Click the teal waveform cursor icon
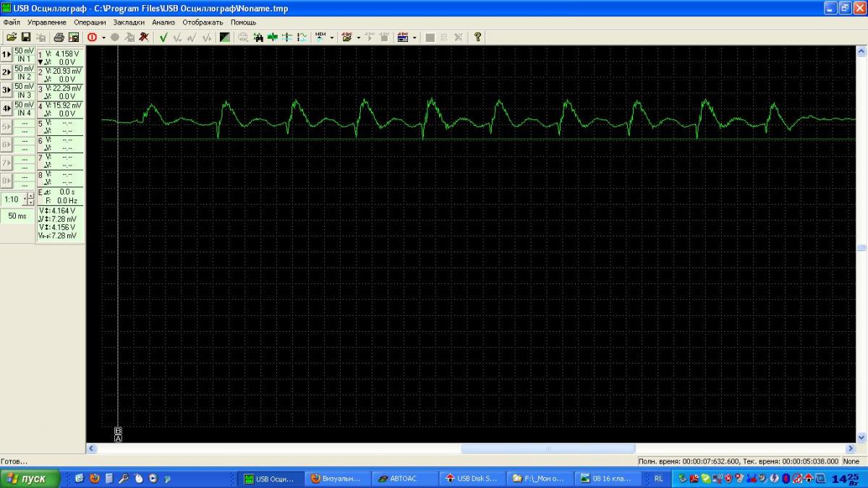The height and width of the screenshot is (488, 868). pos(302,37)
